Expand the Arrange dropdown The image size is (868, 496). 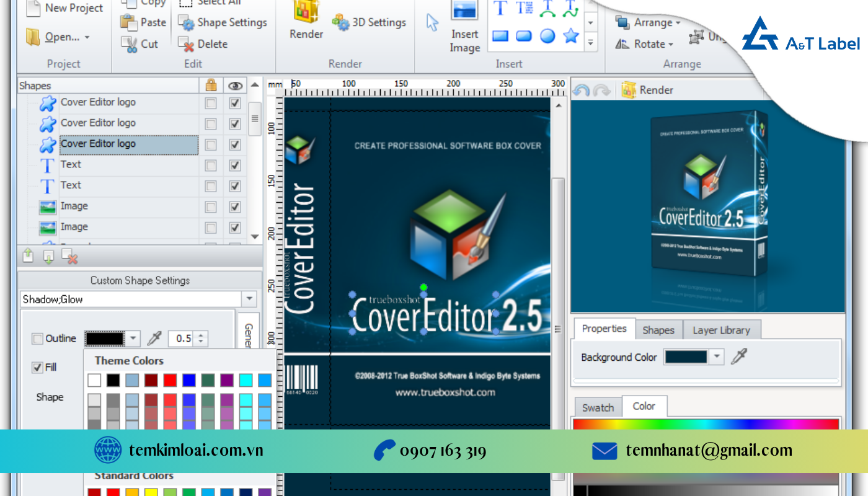tap(678, 23)
